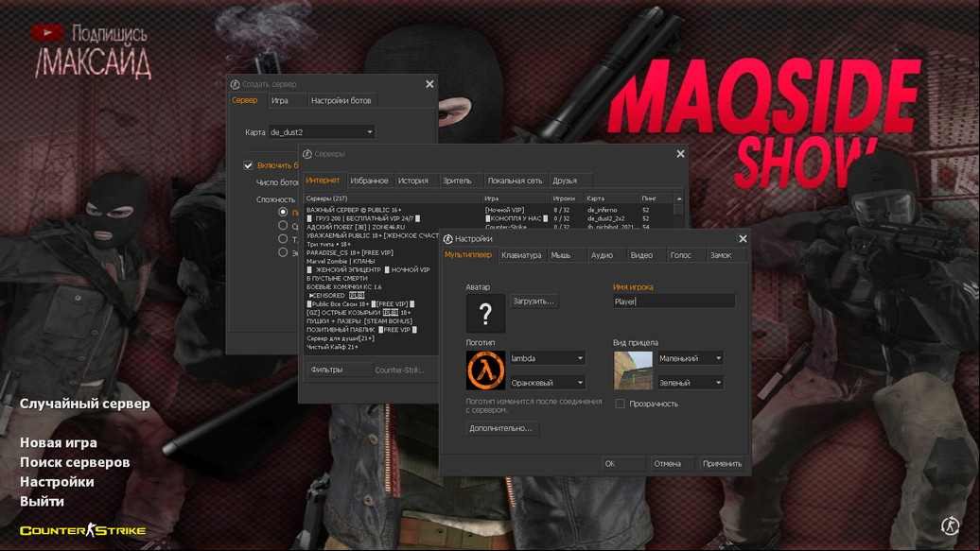980x551 pixels.
Task: Select the last Сложность radio button
Action: pos(283,252)
